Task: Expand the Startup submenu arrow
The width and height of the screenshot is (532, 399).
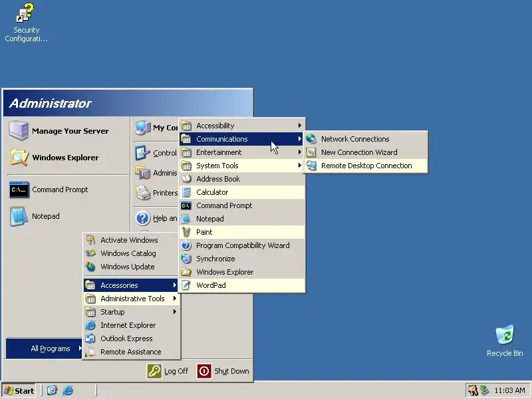Action: tap(175, 312)
